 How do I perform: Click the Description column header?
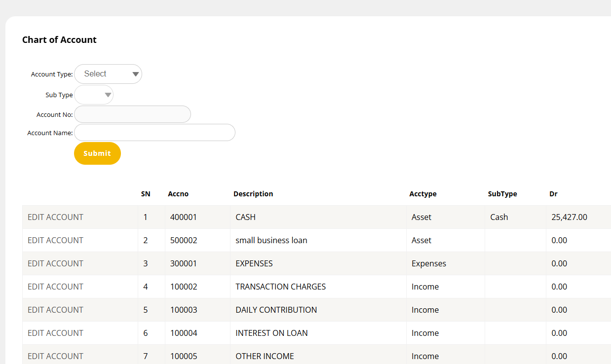253,194
